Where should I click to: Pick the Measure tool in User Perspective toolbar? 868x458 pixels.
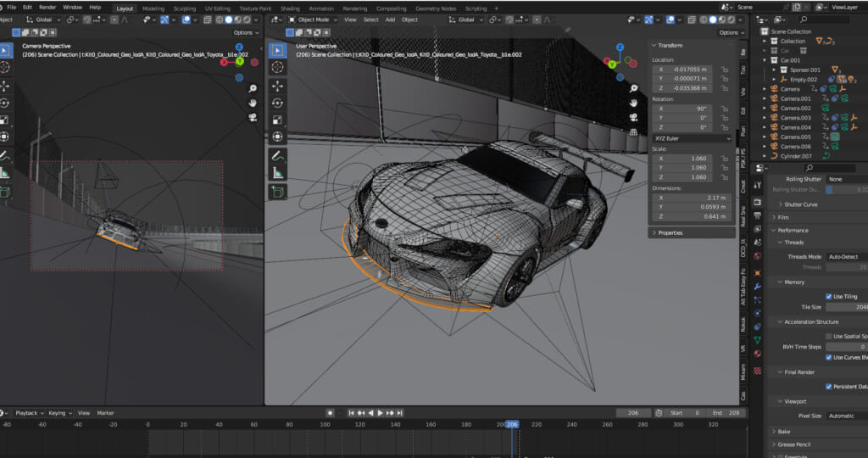[x=277, y=173]
